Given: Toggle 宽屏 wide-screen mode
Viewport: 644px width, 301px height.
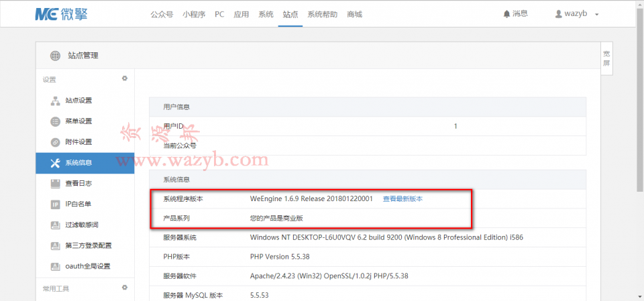Looking at the screenshot, I should (606, 58).
